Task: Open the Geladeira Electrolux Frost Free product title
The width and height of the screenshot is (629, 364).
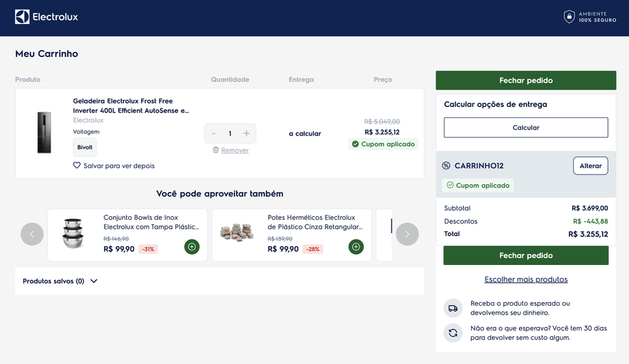Action: [x=131, y=106]
